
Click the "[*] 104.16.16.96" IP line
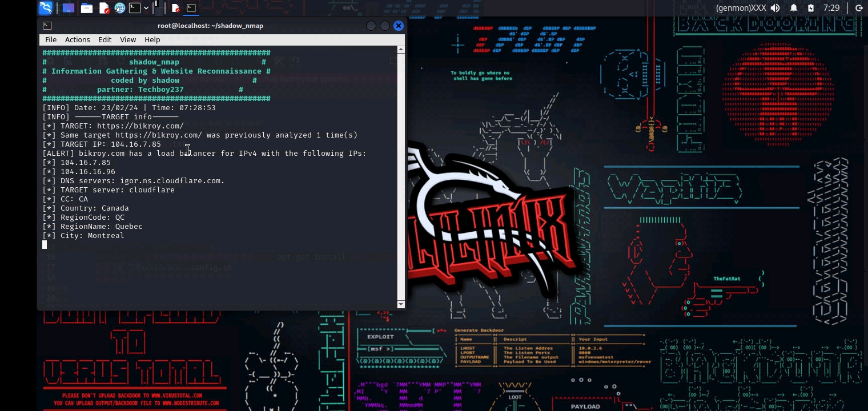[79, 172]
